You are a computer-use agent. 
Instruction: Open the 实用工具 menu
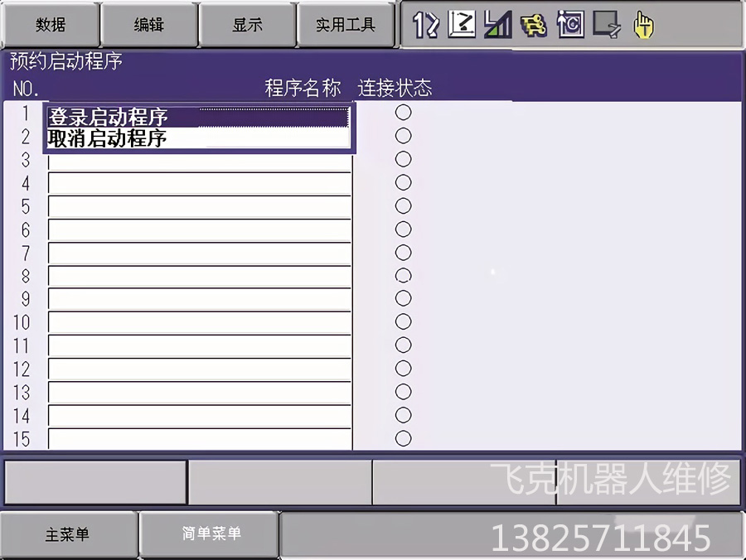[346, 24]
